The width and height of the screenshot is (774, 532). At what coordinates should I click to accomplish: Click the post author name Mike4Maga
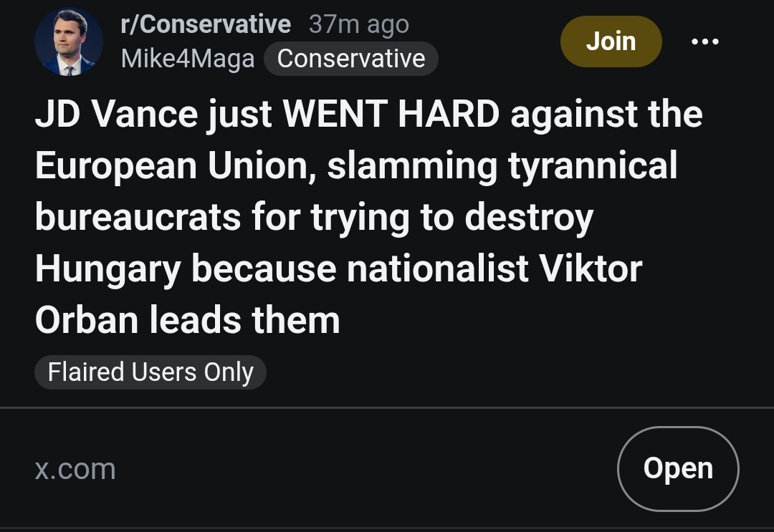pyautogui.click(x=188, y=59)
